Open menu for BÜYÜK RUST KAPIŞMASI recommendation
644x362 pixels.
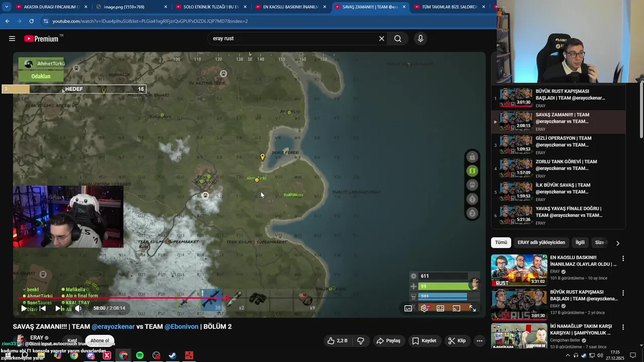click(x=623, y=293)
